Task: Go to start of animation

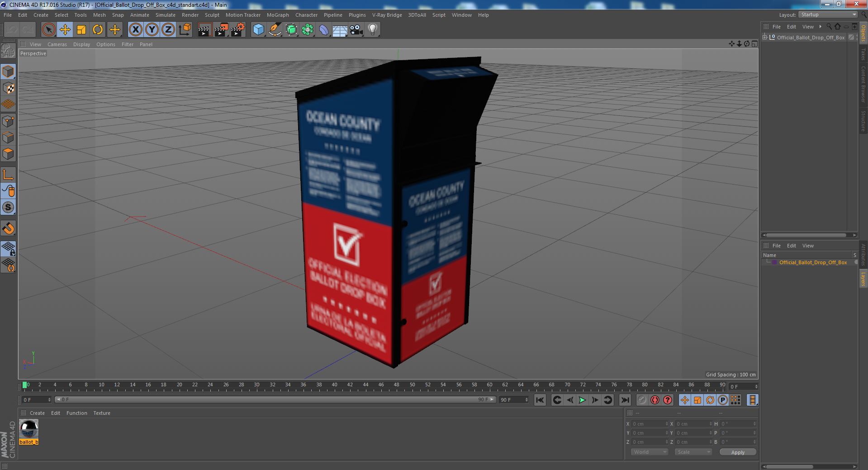Action: [x=540, y=400]
